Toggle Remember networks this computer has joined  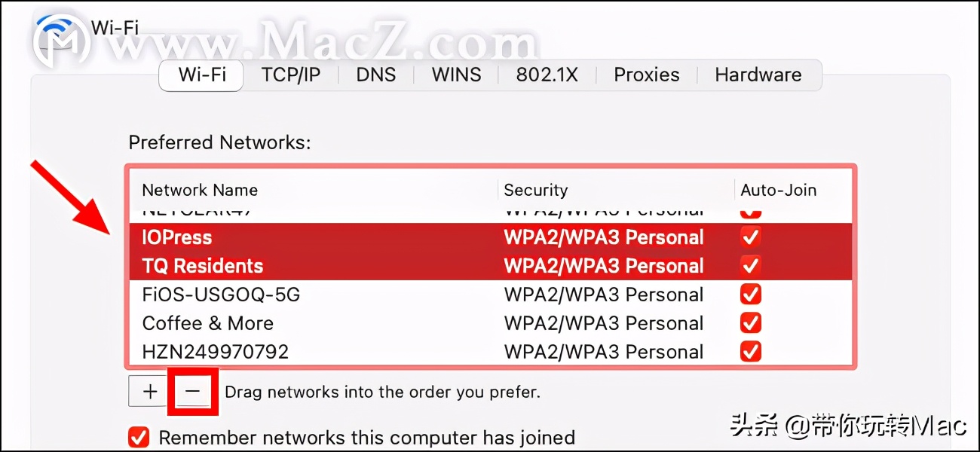[x=138, y=437]
